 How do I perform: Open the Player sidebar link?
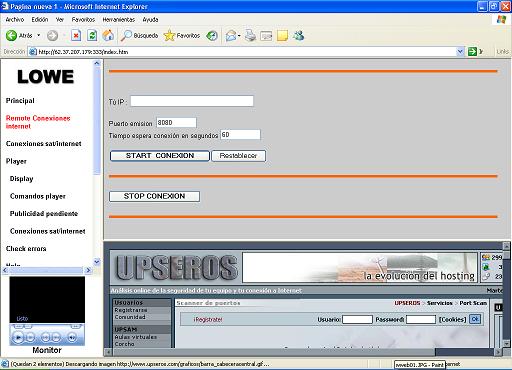pyautogui.click(x=16, y=161)
